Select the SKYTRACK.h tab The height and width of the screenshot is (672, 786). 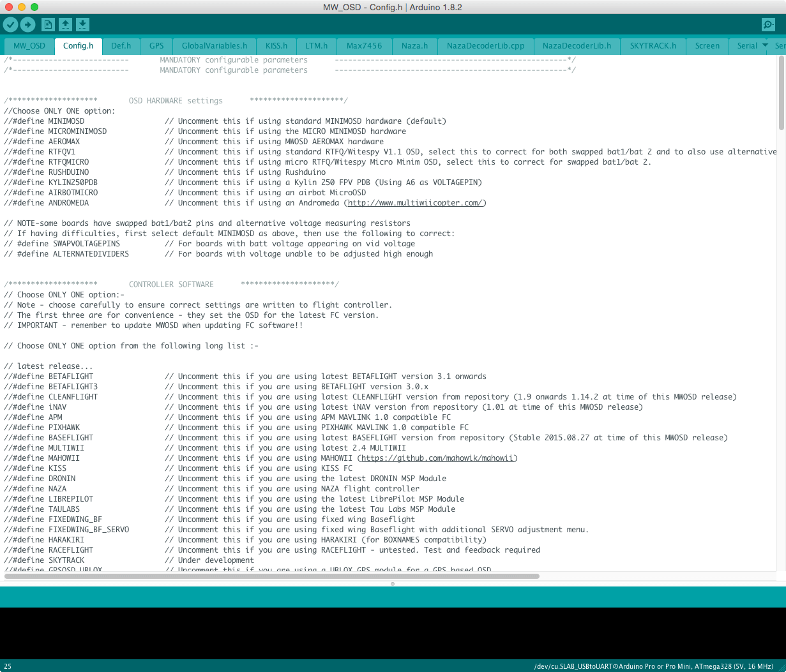point(653,46)
